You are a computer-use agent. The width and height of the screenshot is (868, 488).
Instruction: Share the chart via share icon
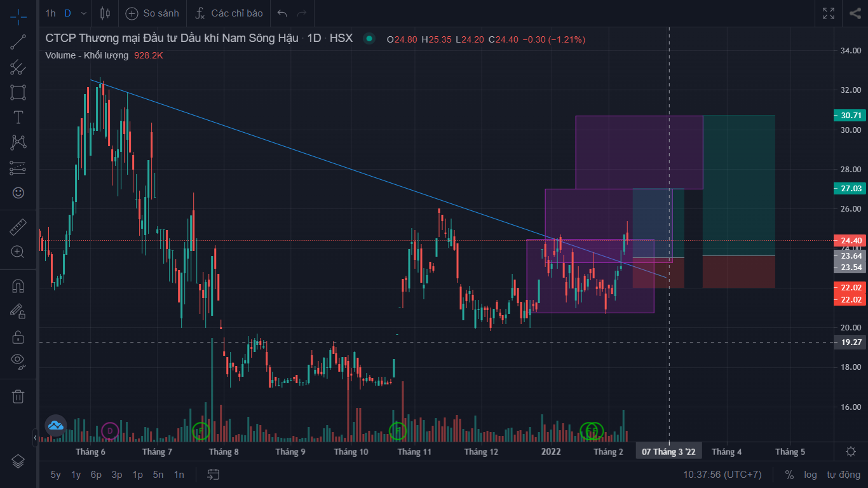[855, 13]
